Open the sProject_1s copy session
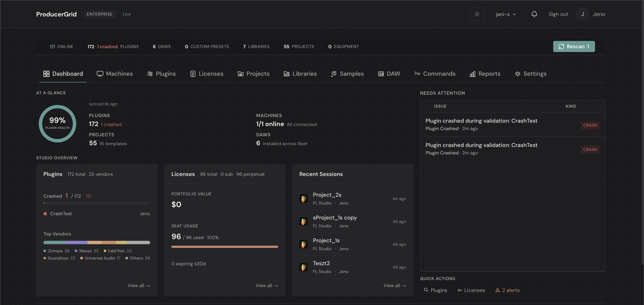644x305 pixels. [x=352, y=221]
